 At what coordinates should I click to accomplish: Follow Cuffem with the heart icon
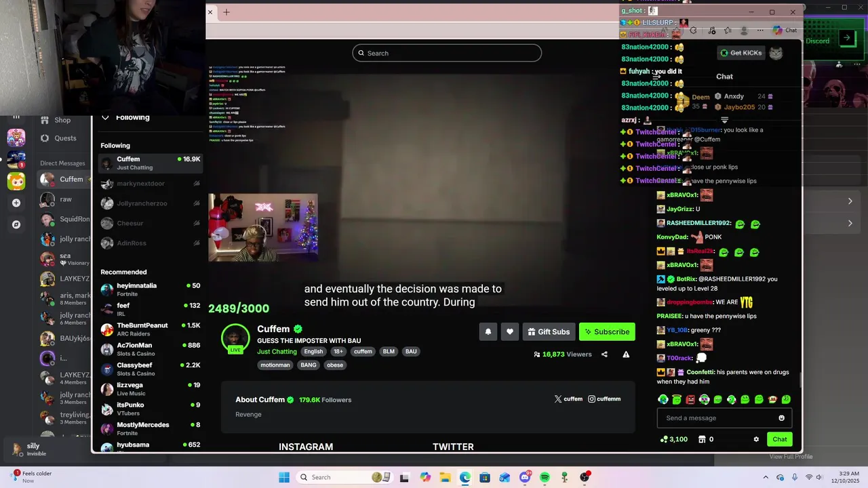click(x=510, y=331)
